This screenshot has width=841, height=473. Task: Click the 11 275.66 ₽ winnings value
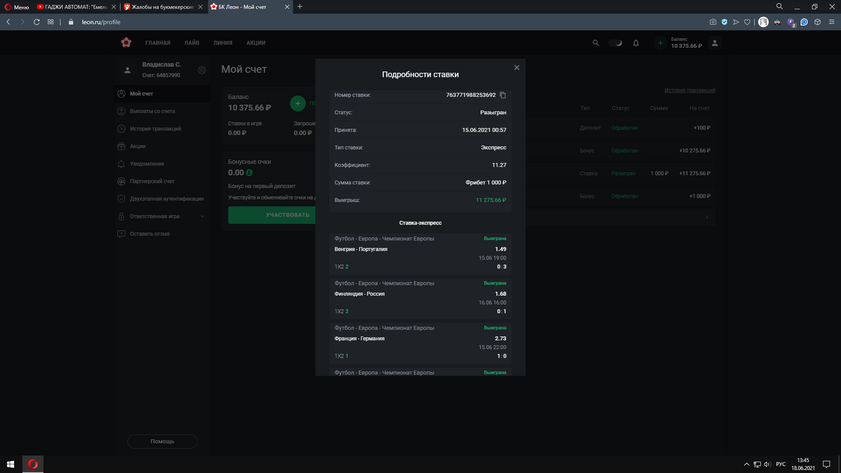491,200
